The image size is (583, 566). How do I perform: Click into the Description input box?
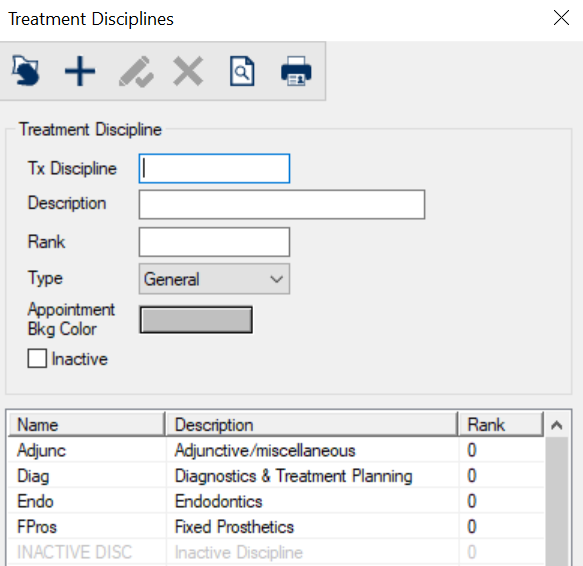tap(282, 205)
